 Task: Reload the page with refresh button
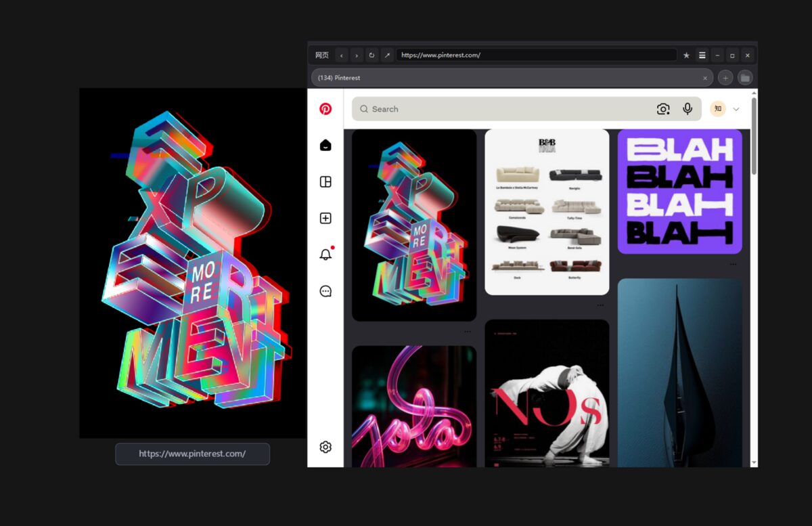(x=371, y=55)
